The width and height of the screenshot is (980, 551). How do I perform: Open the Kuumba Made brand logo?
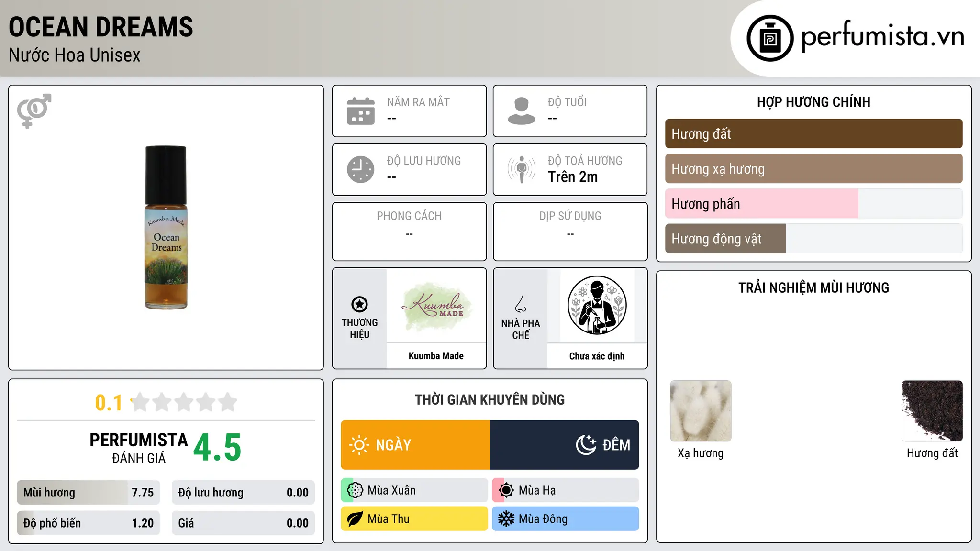click(436, 306)
